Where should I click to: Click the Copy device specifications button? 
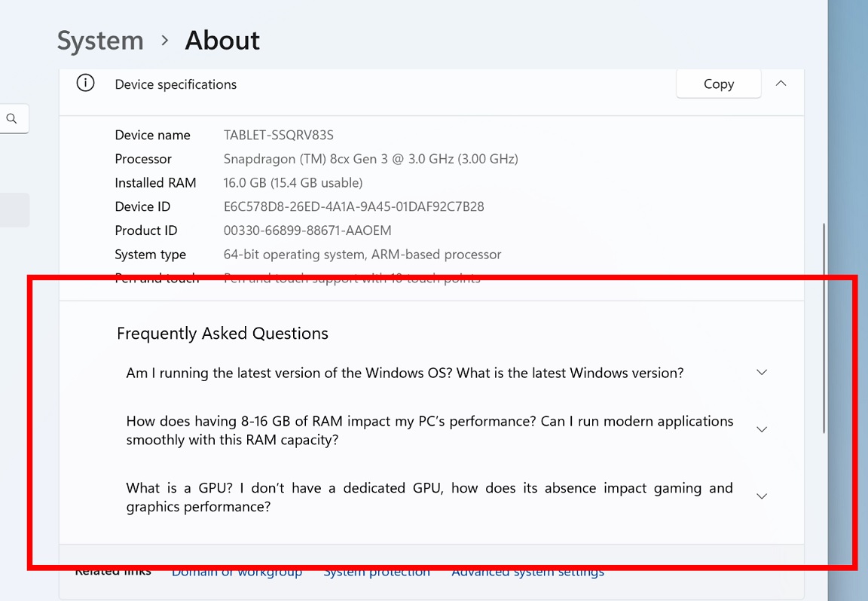tap(719, 84)
